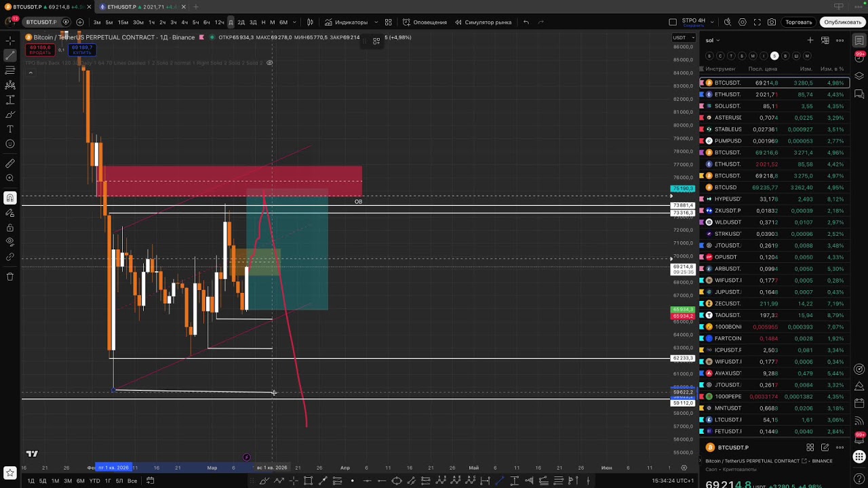
Task: Select the trend line drawing tool
Action: (10, 56)
